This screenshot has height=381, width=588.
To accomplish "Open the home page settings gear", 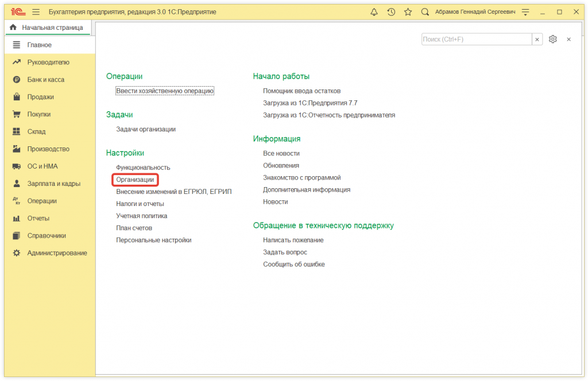I will 552,39.
